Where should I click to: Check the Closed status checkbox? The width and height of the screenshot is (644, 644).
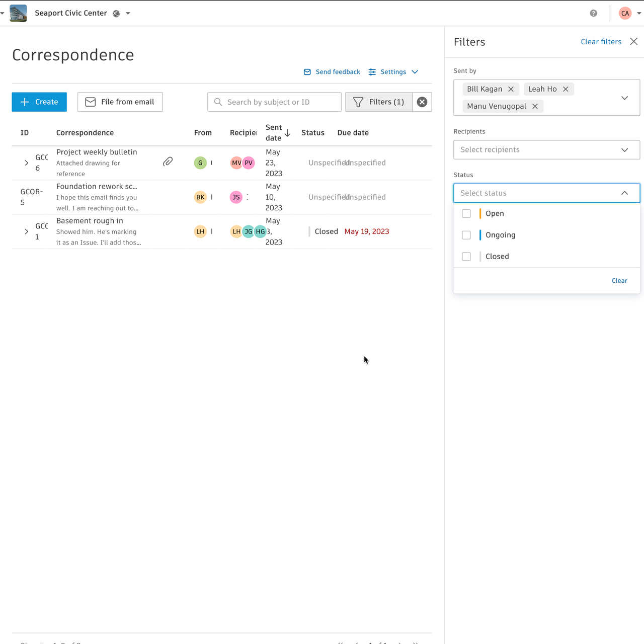[x=466, y=257]
